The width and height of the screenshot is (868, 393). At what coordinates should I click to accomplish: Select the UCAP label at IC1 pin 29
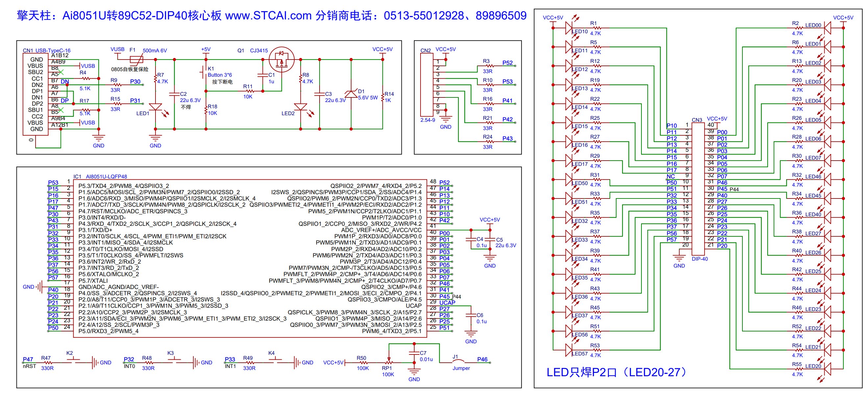(x=447, y=302)
